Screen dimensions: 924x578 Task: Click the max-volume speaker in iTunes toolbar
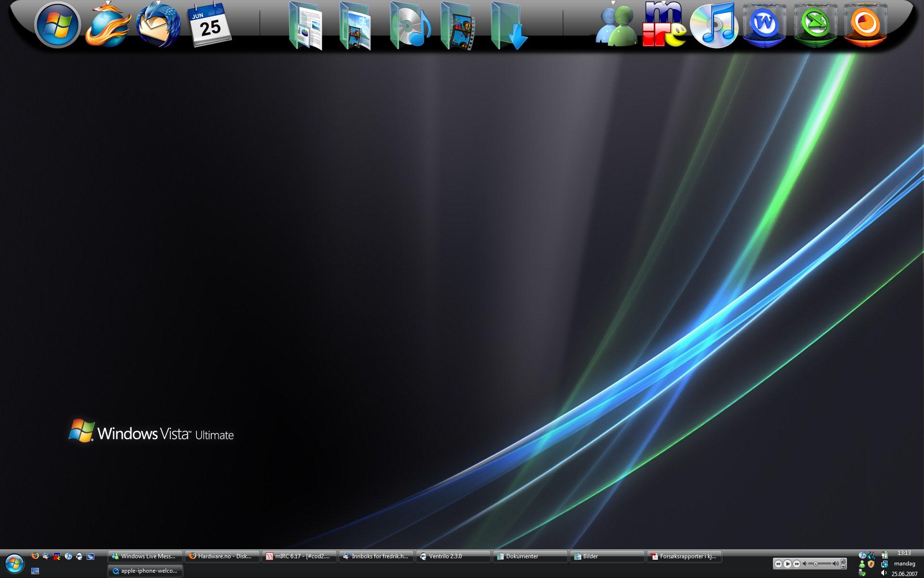pyautogui.click(x=835, y=564)
